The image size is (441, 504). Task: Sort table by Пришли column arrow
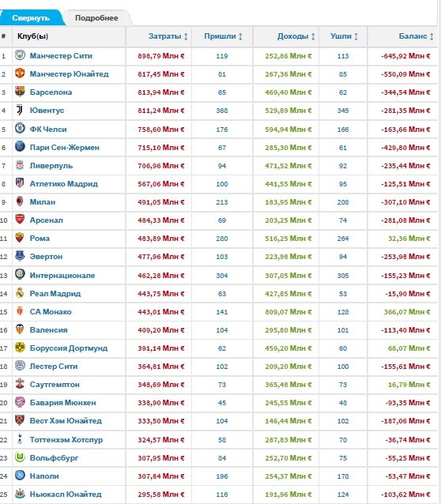pyautogui.click(x=240, y=36)
